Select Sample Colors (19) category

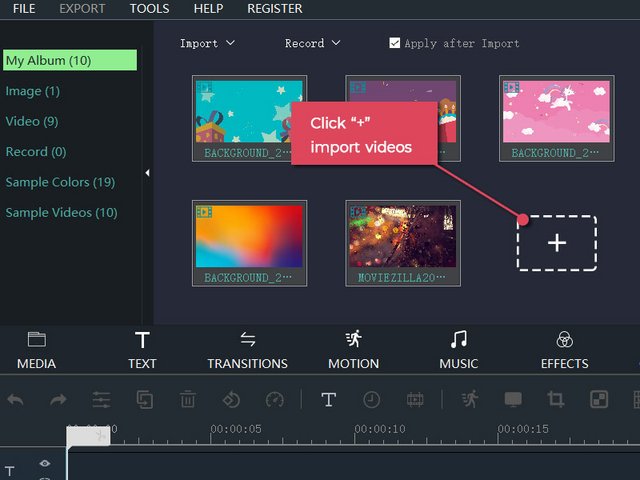tap(60, 182)
